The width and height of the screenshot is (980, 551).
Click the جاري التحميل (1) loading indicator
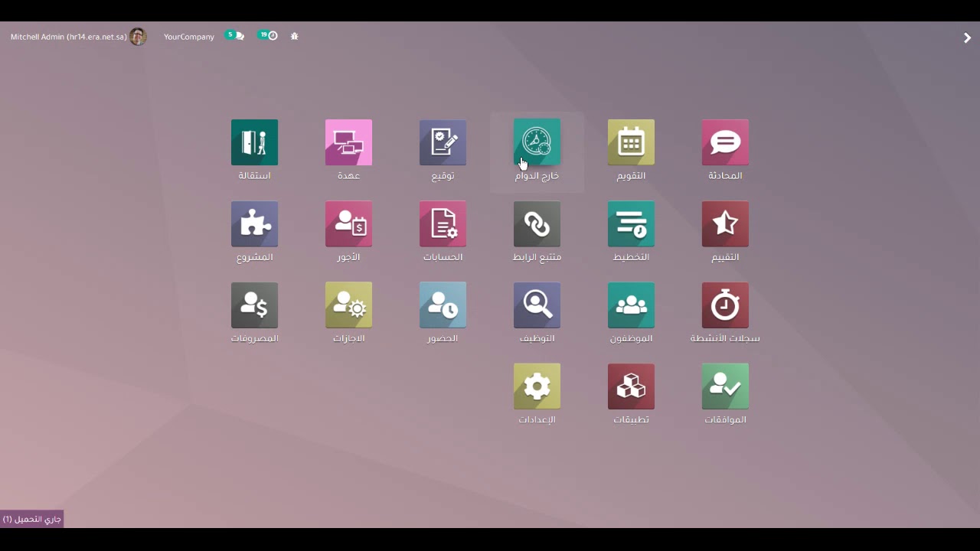click(x=31, y=519)
